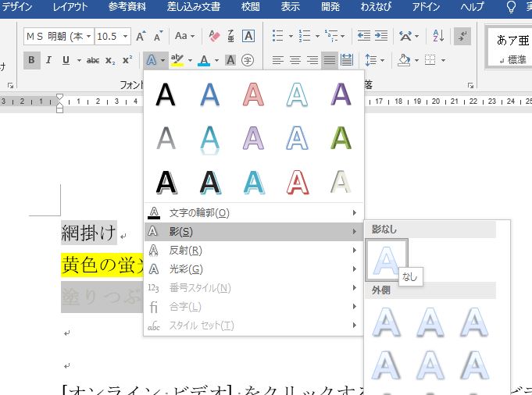
Task: Open the font dialog launcher
Action: coord(11,86)
